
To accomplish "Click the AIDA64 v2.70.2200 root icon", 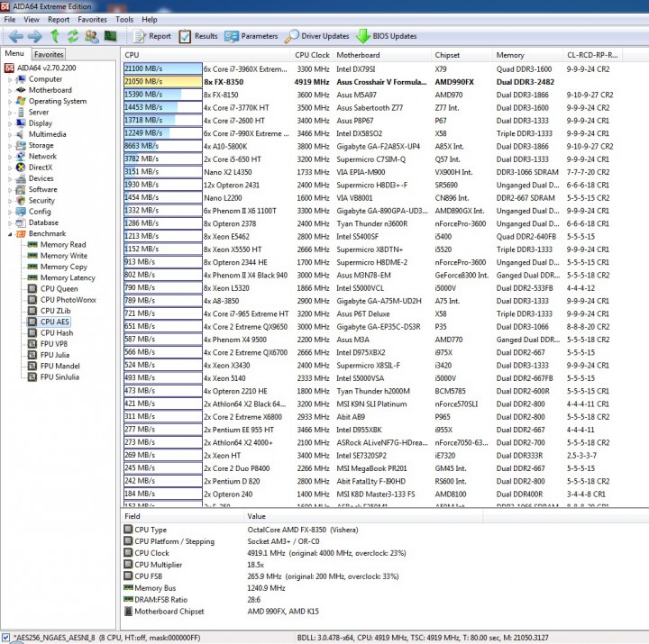I will 9,68.
